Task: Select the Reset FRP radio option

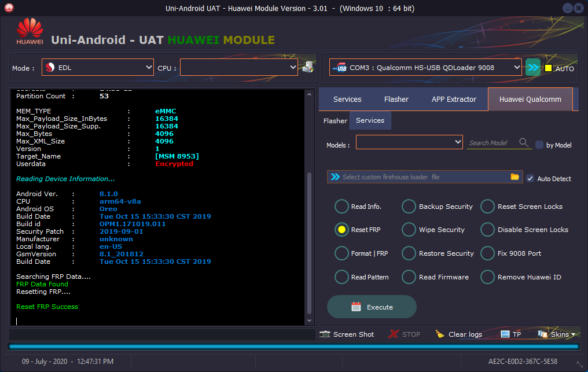Action: coord(341,230)
